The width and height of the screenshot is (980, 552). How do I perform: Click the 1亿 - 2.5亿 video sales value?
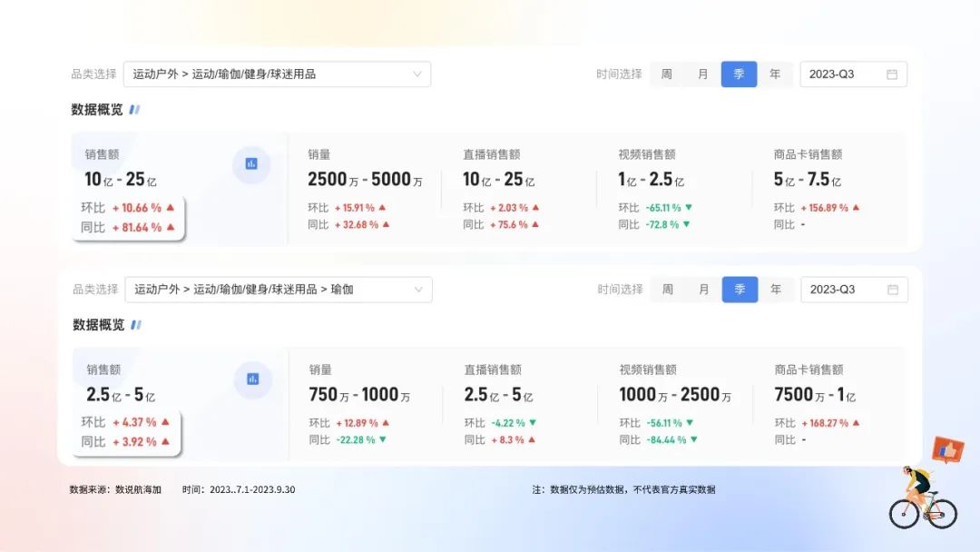(x=652, y=180)
